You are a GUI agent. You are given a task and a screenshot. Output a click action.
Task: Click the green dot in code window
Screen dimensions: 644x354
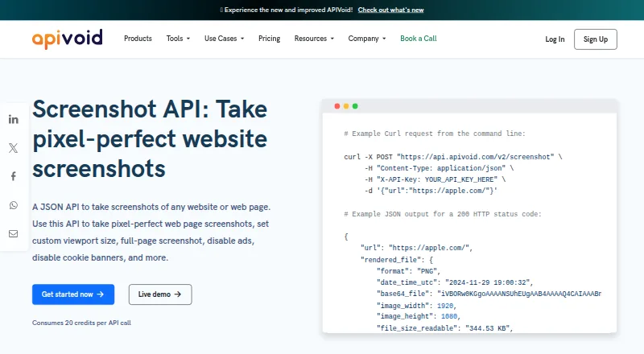pyautogui.click(x=355, y=106)
